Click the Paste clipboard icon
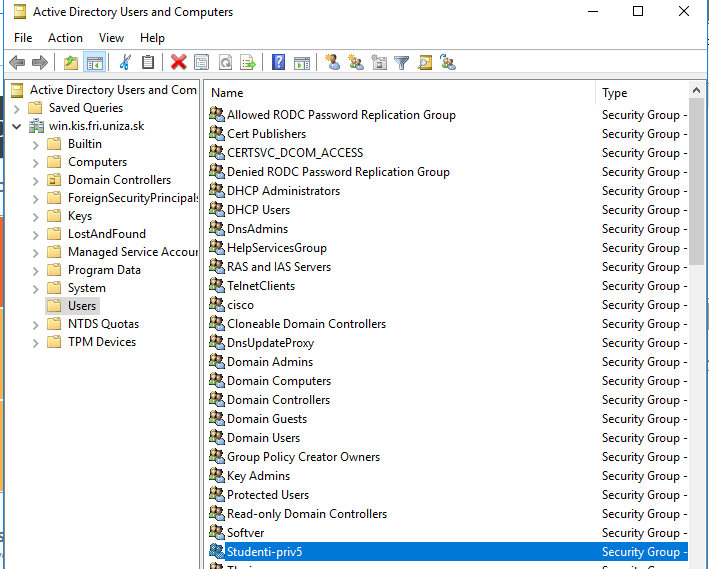 click(x=148, y=62)
